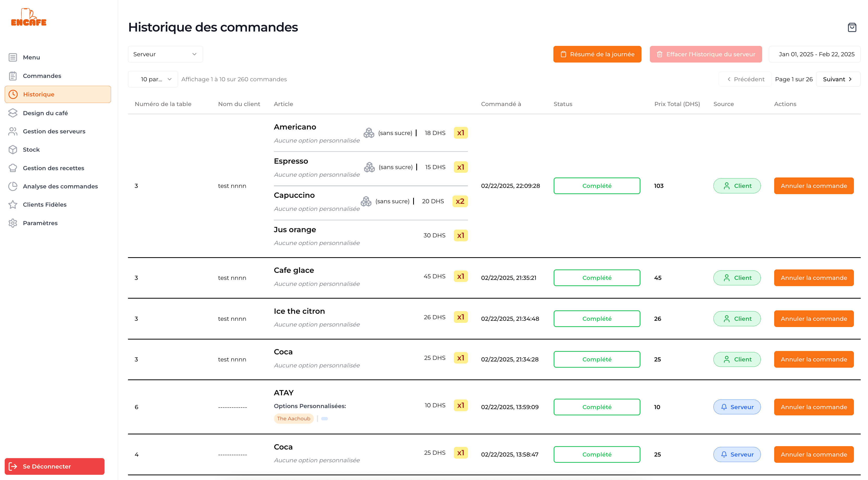Click the x2 quantity badge for Capuccino

tap(460, 201)
